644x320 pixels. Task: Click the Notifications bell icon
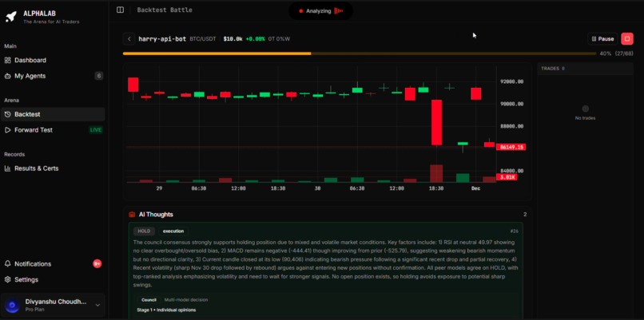tap(7, 264)
